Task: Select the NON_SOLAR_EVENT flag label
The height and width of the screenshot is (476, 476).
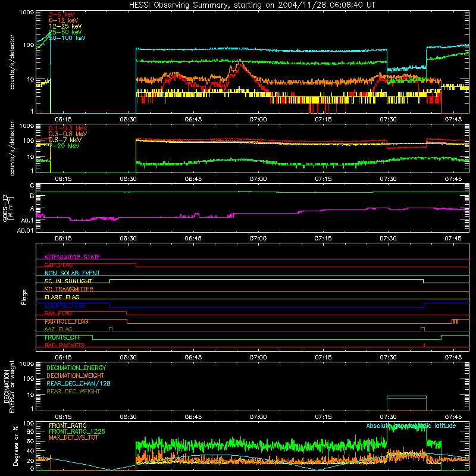Action: [72, 273]
